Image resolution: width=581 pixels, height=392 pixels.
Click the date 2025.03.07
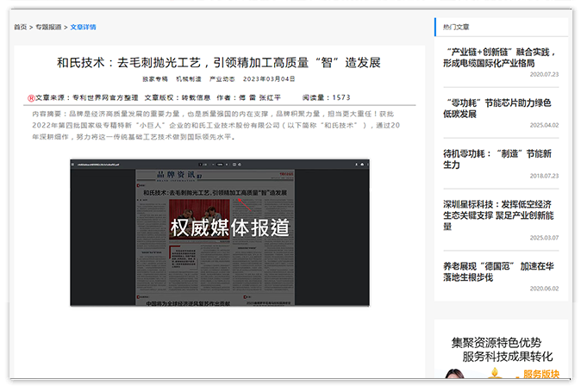544,238
